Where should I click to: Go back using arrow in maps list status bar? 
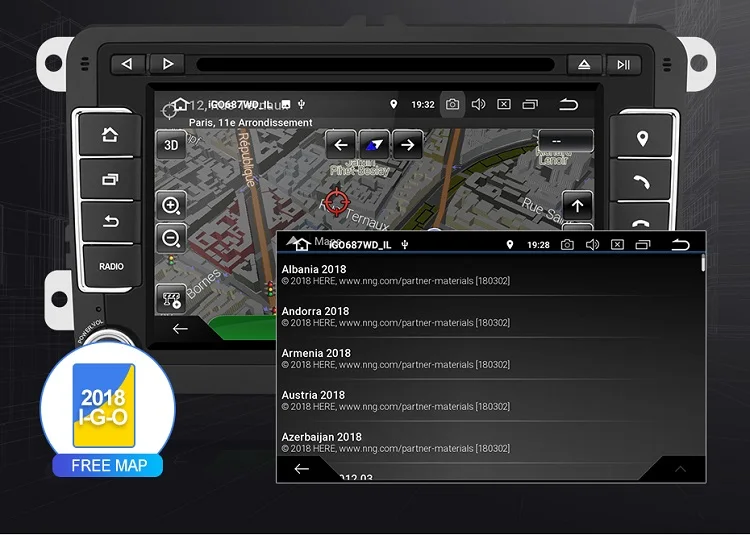coord(681,245)
